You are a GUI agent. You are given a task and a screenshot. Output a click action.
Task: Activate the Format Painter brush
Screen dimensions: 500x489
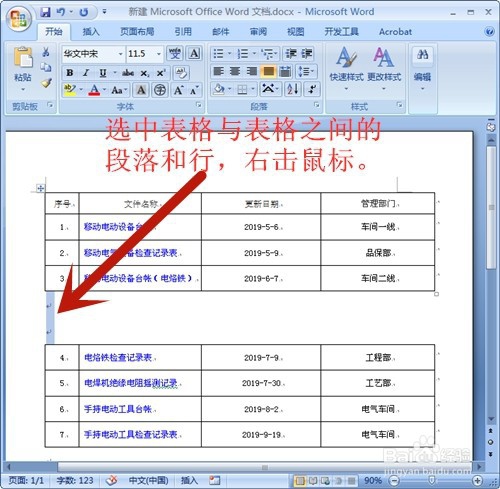coord(46,83)
